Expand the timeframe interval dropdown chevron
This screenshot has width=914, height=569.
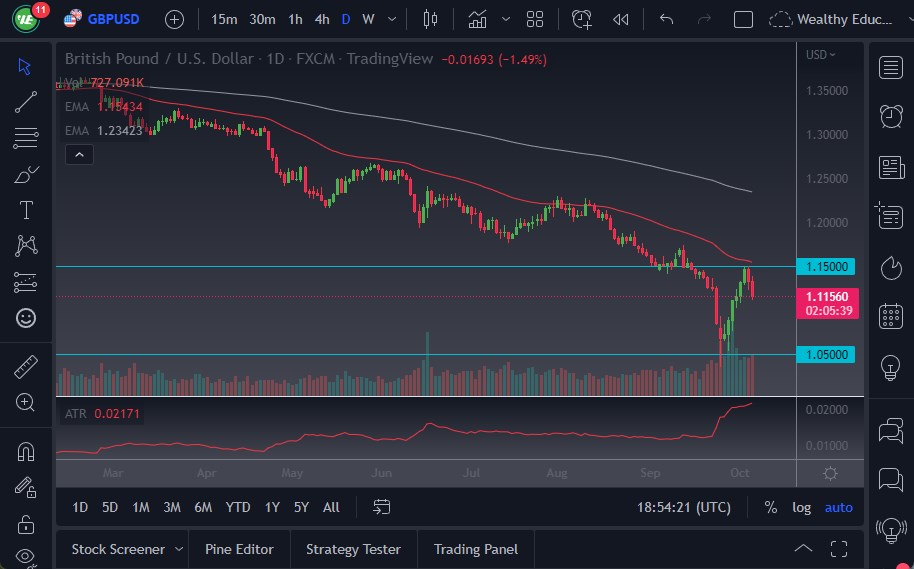pos(391,19)
